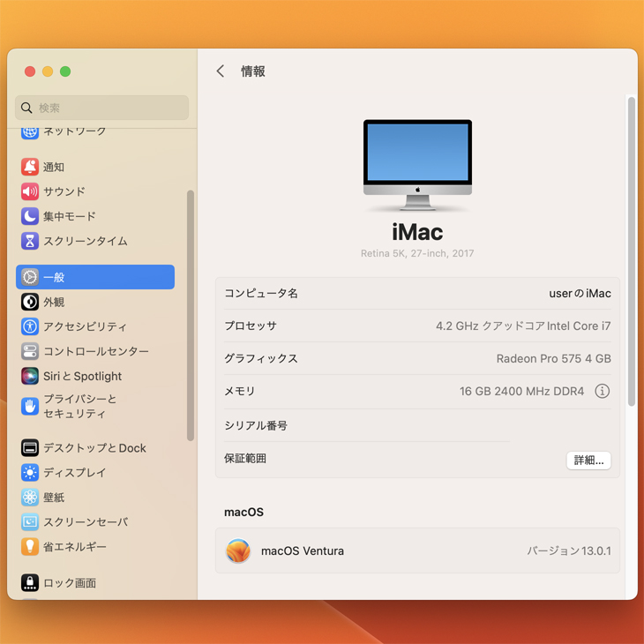The image size is (644, 644).
Task: Select 外観 in the sidebar
Action: (x=54, y=302)
